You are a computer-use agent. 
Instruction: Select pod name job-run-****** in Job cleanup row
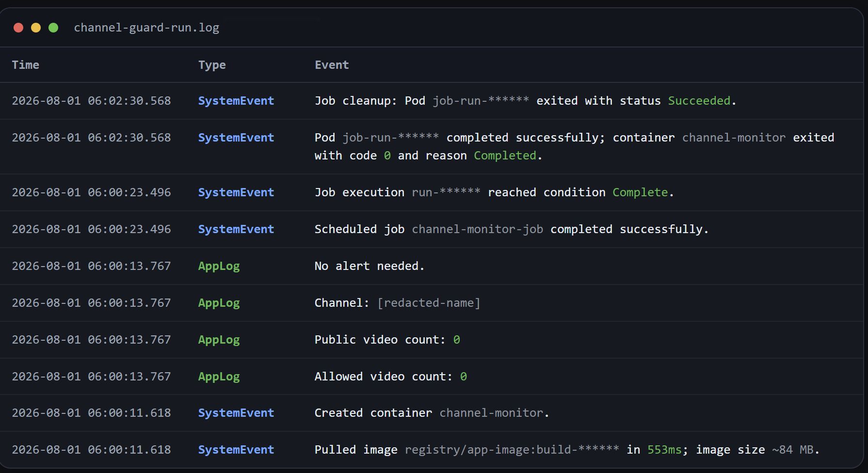click(481, 101)
